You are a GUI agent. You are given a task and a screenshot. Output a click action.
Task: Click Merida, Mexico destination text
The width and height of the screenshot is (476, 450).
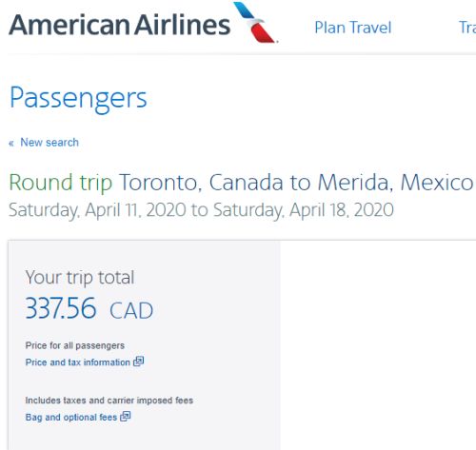[395, 183]
